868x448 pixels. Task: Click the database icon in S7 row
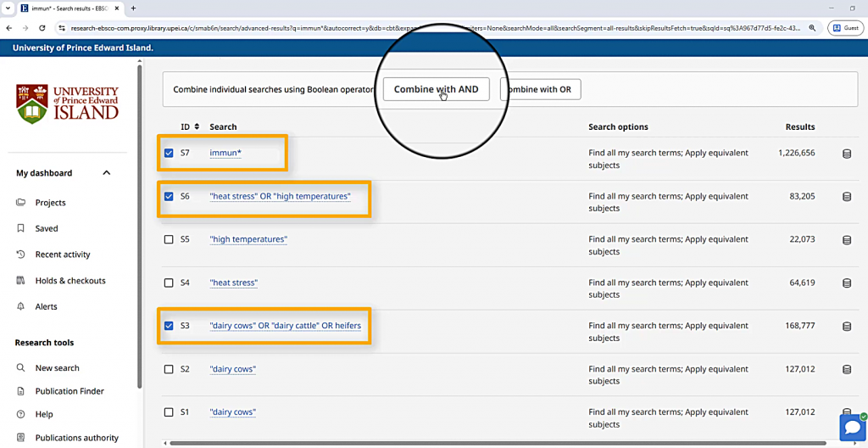pyautogui.click(x=846, y=154)
